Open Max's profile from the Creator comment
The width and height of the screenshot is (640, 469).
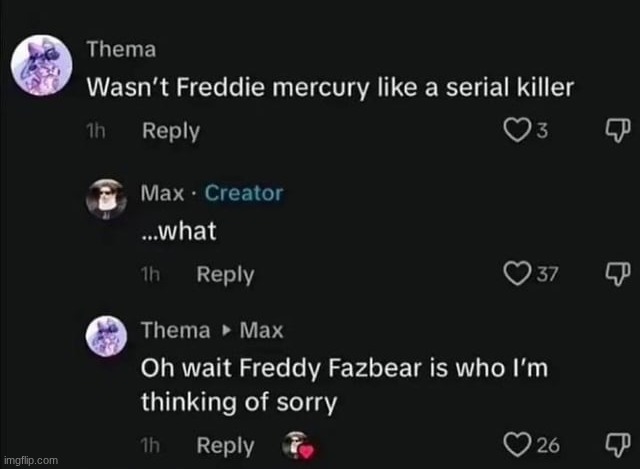(x=160, y=193)
